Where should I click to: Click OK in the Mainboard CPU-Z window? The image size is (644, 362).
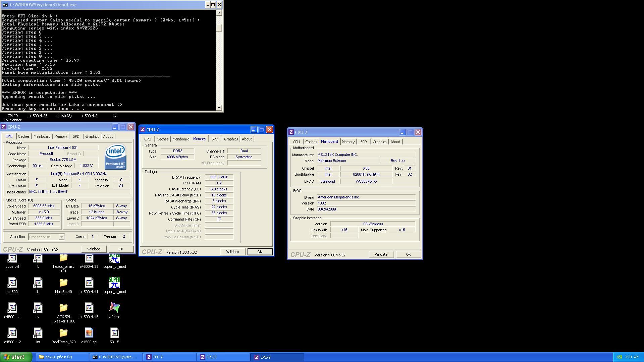pyautogui.click(x=408, y=254)
